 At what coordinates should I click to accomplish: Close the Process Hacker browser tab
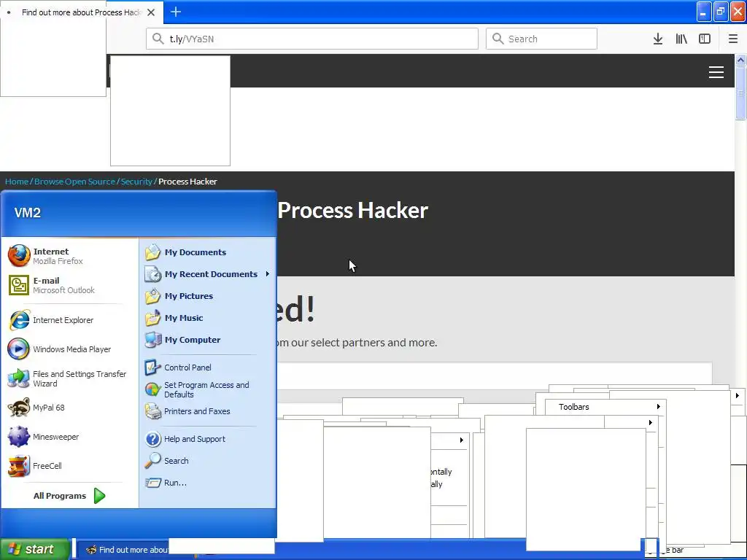151,12
